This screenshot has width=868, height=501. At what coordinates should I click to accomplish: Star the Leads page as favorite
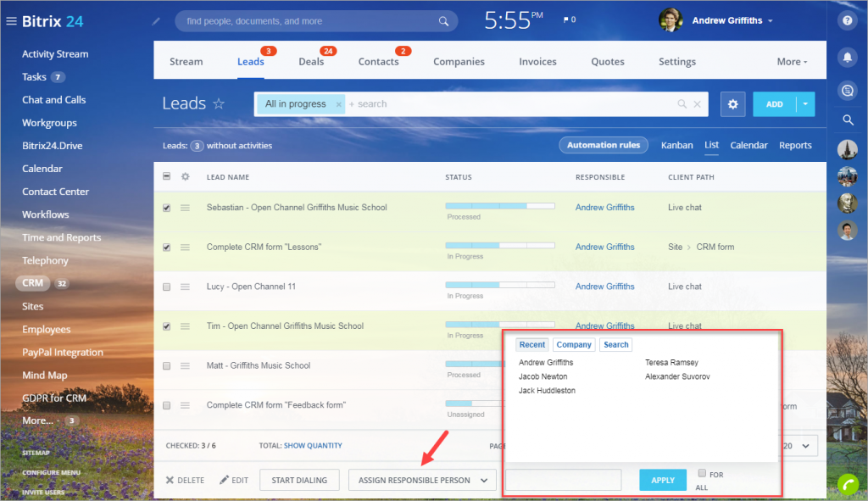[219, 103]
